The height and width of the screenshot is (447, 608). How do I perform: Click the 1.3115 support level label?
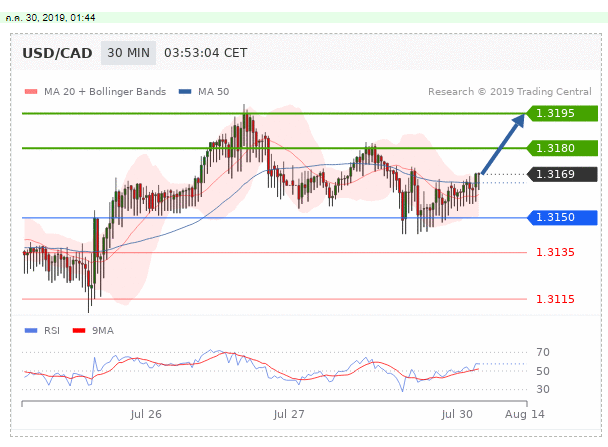pos(555,299)
